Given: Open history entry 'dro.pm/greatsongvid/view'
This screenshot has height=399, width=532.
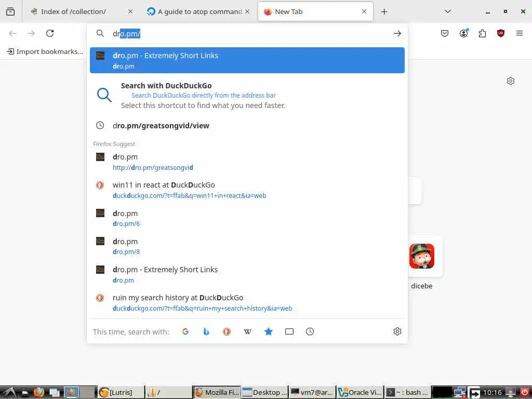Looking at the screenshot, I should tap(247, 126).
